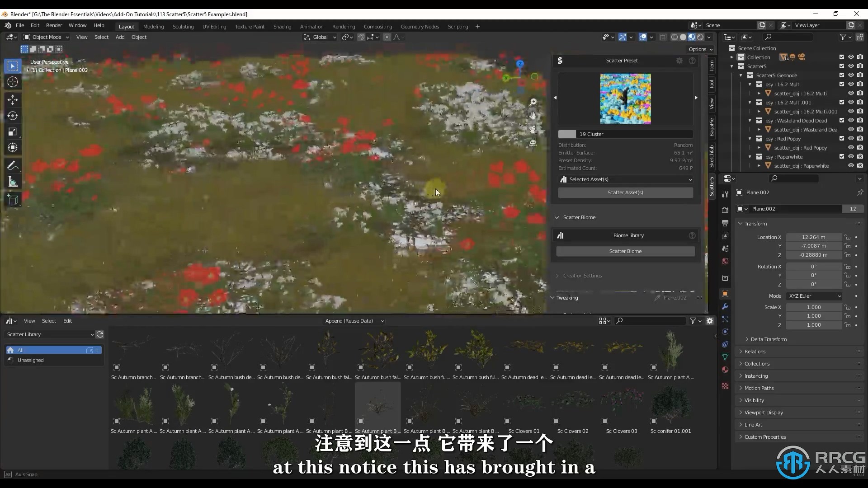Image resolution: width=868 pixels, height=488 pixels.
Task: Open the Geometry Nodes menu tab
Action: tap(420, 26)
